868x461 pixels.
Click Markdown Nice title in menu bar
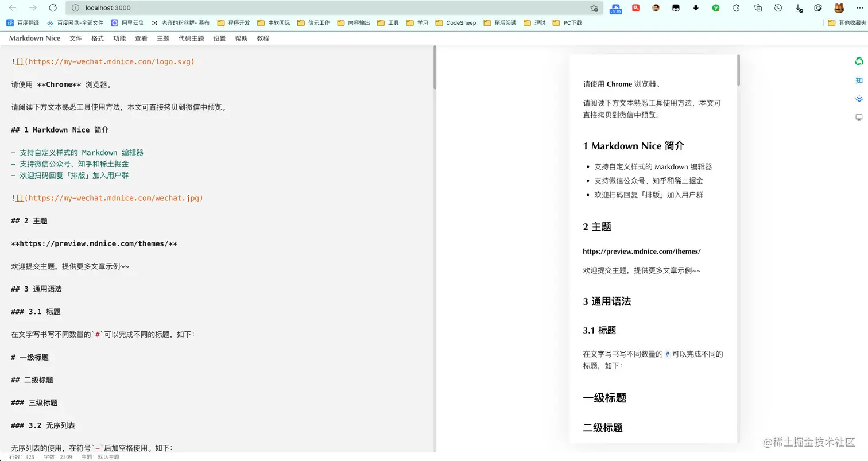coord(34,38)
